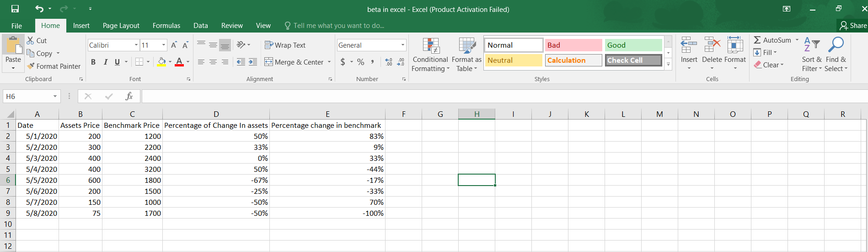Toggle Italic formatting

[106, 62]
